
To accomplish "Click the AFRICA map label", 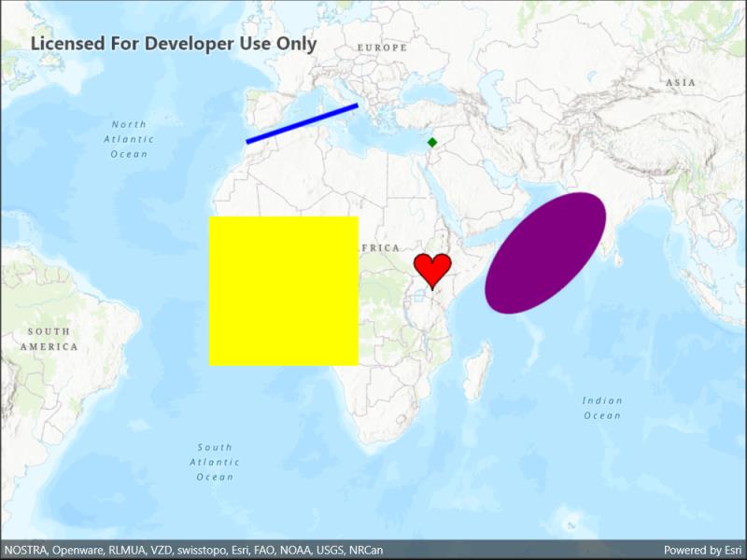I will (x=381, y=248).
